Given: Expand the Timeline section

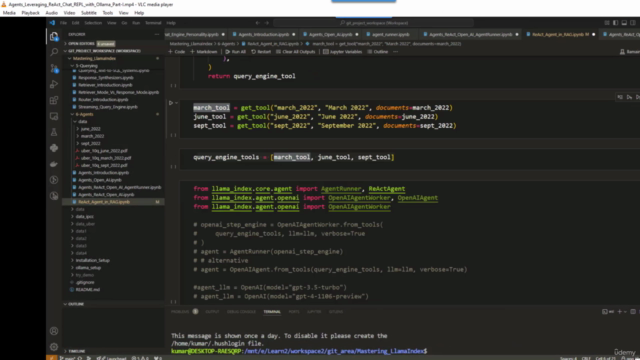Looking at the screenshot, I should (x=76, y=351).
